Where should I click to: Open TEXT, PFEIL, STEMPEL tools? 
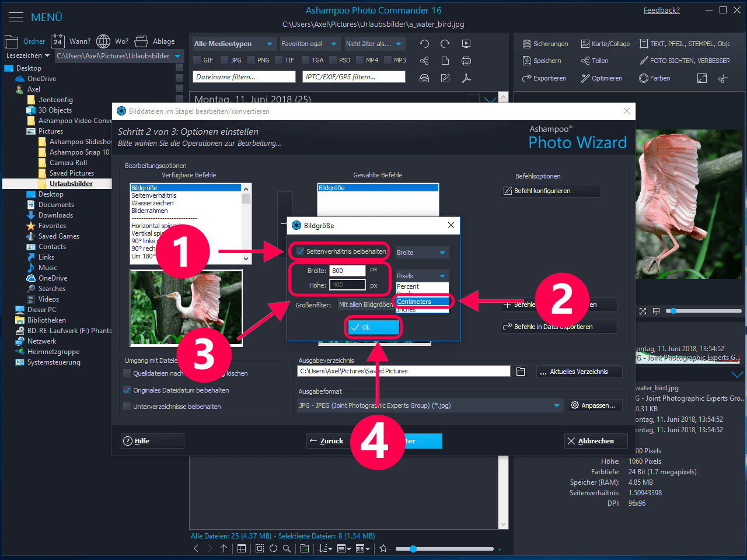tap(685, 44)
